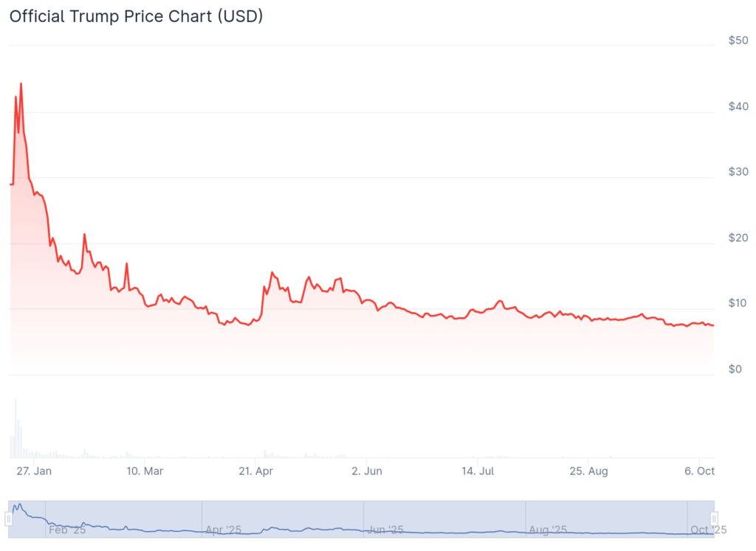Select the 27. Jan x-axis date label
The image size is (756, 551).
(x=33, y=471)
